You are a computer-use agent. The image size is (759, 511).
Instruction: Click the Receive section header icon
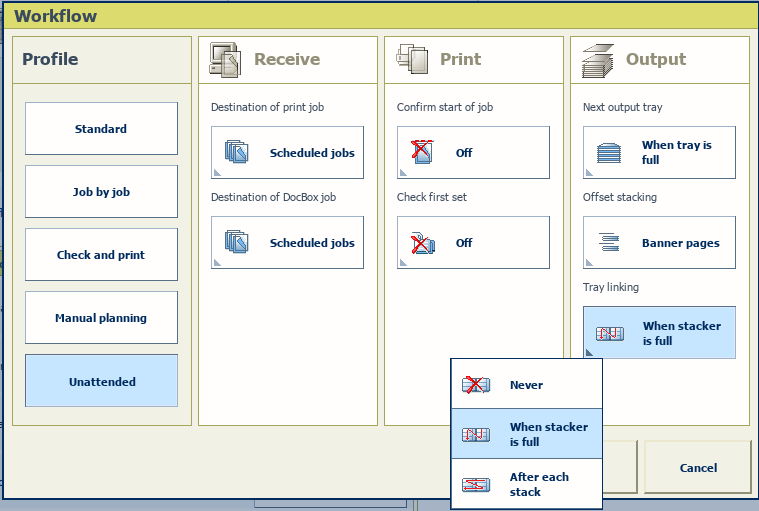coord(225,60)
